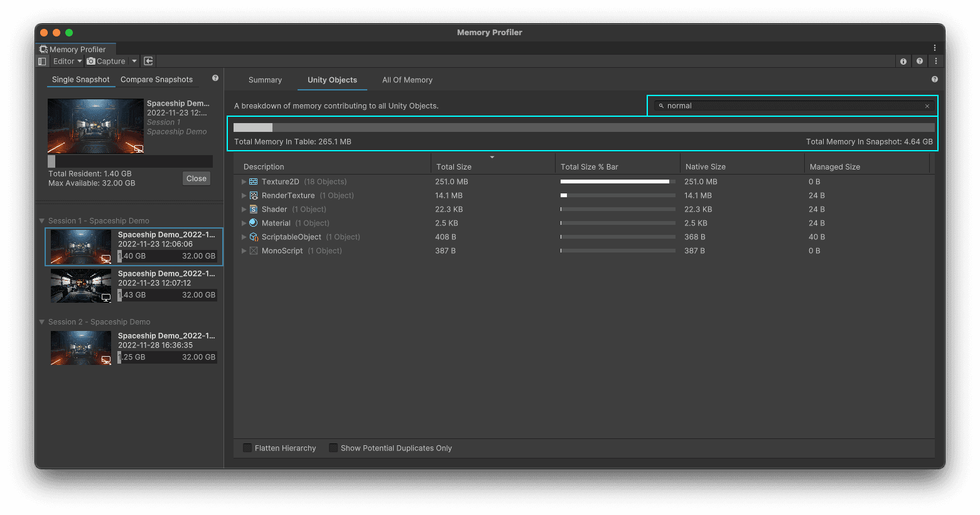Click 'Total Memory In Snapshot: 4.64 GB' text
The height and width of the screenshot is (515, 980).
tap(870, 141)
